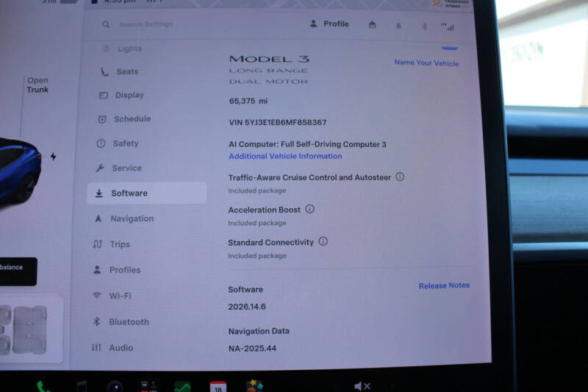Open the Calendar app in dock

(218, 386)
